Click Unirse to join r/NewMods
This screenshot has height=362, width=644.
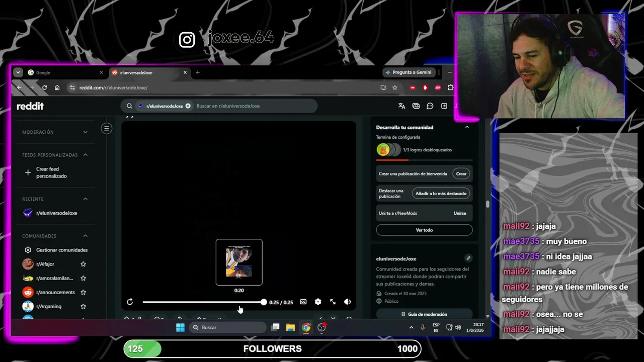click(460, 213)
